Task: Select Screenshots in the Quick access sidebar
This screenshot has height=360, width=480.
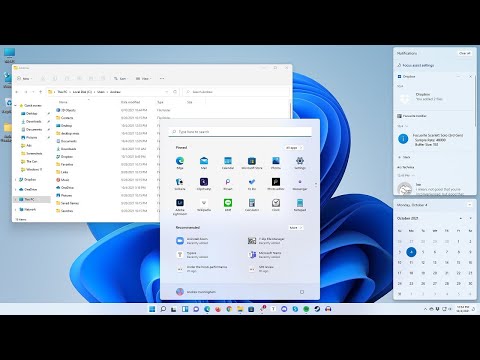Action: 32,153
